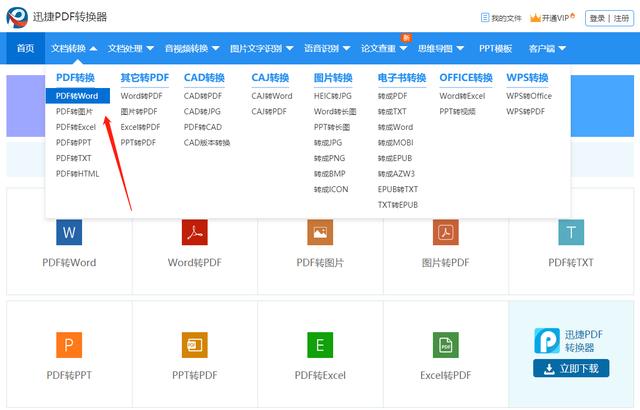Choose 图片转PDF under 其它转PDF
The image size is (640, 410).
click(x=139, y=111)
